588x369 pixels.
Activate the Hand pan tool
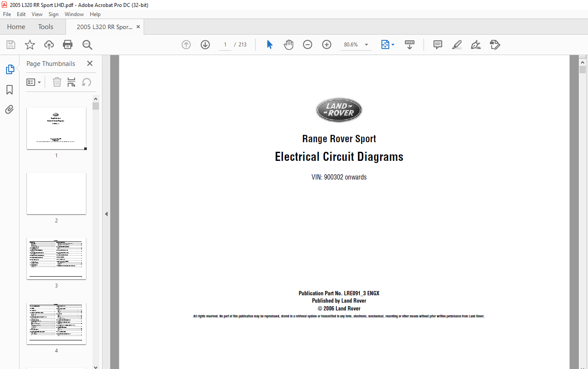pos(289,45)
